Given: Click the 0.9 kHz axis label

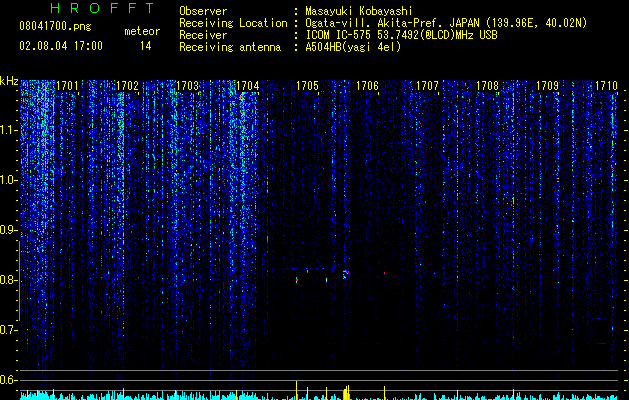Looking at the screenshot, I should tap(7, 230).
